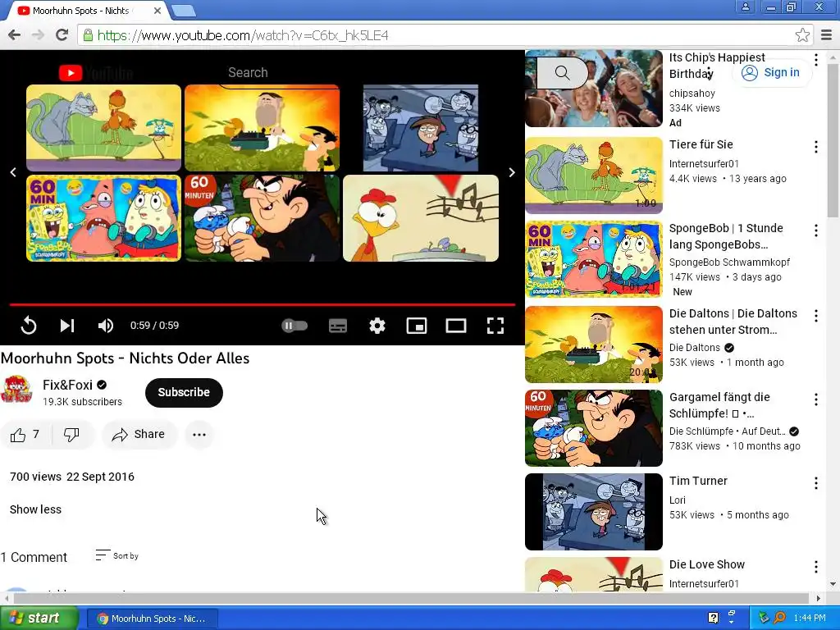
Task: Select the Moorhuhn Spots browser tab
Action: [x=85, y=11]
